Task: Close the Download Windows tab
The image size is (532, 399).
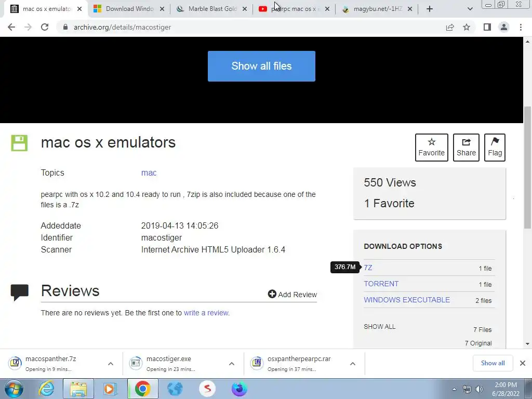Action: [x=162, y=9]
